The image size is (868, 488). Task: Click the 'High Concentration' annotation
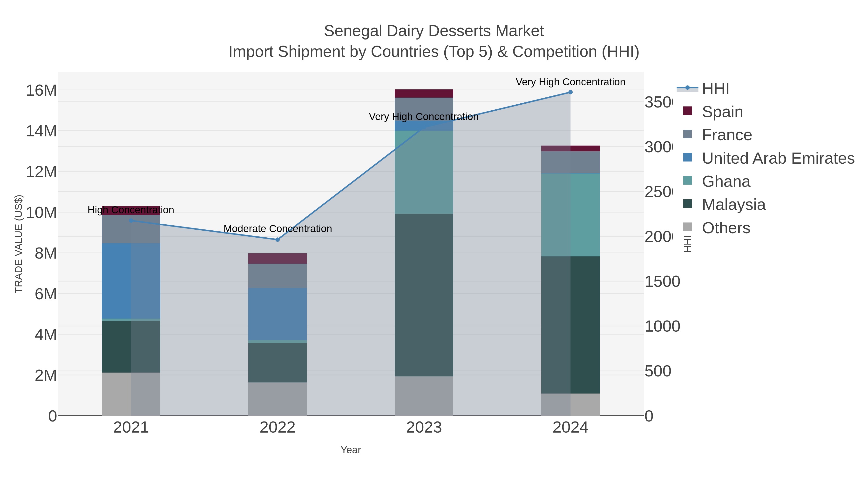pyautogui.click(x=131, y=210)
